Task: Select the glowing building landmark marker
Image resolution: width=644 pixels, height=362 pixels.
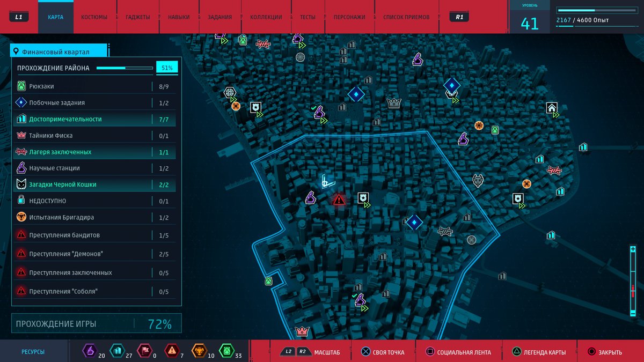Action: [x=327, y=182]
